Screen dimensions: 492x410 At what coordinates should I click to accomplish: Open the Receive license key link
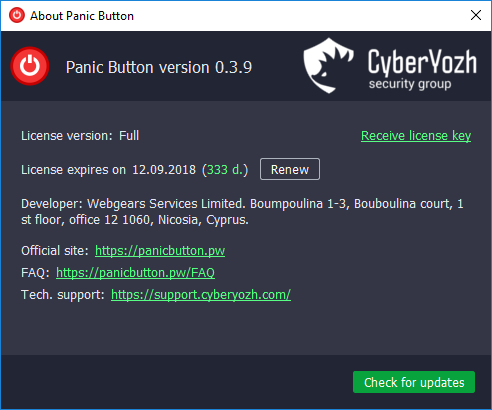pyautogui.click(x=416, y=136)
